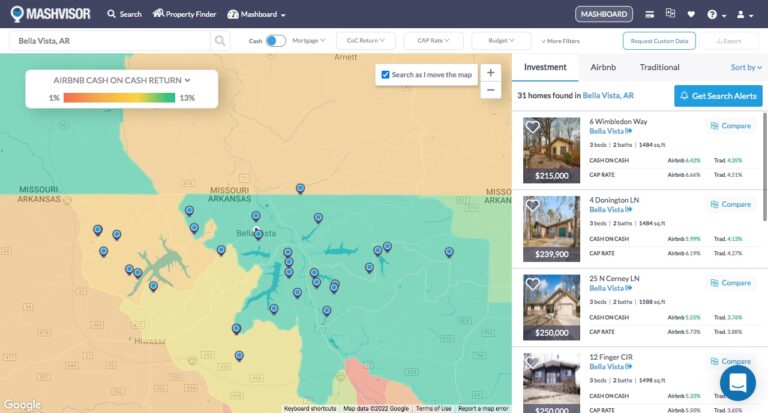Viewport: 768px width, 413px height.
Task: Open the Budget filter dropdown
Action: pos(501,41)
